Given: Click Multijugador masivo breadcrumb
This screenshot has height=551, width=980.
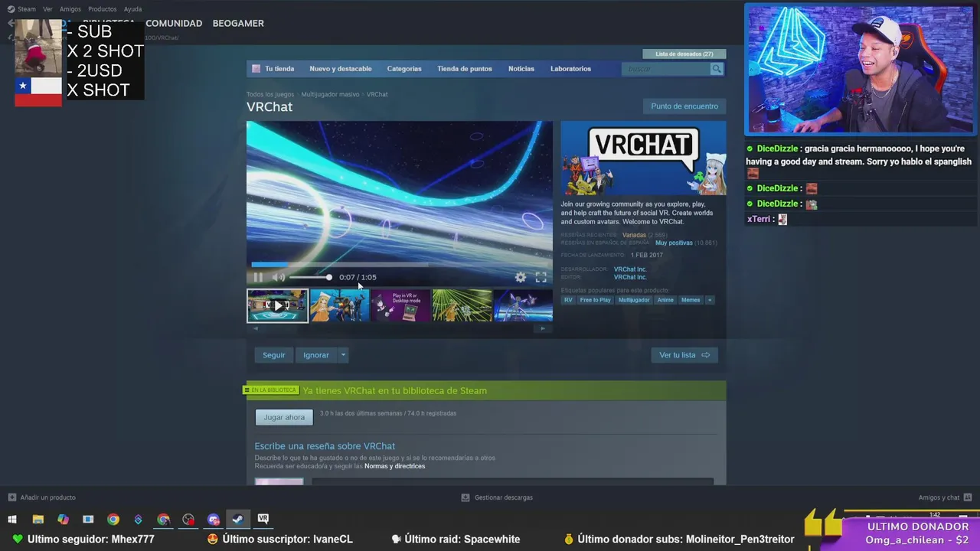Looking at the screenshot, I should point(330,94).
